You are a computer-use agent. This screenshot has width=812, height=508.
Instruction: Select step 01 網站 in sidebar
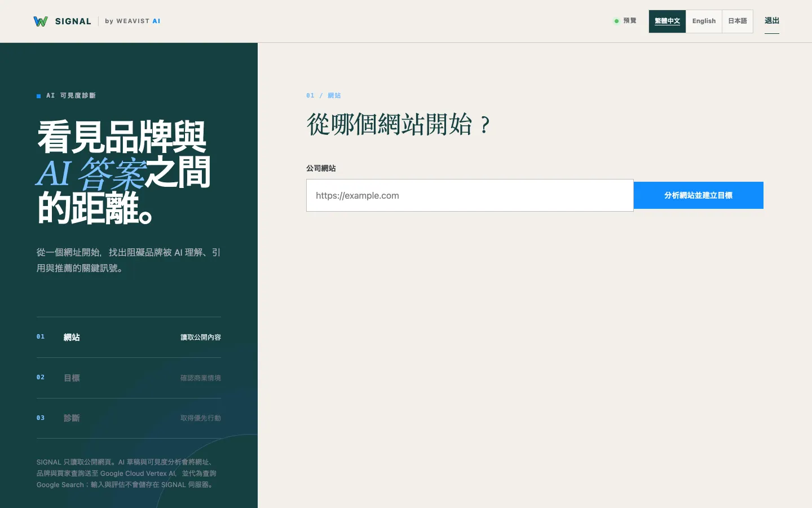[129, 337]
